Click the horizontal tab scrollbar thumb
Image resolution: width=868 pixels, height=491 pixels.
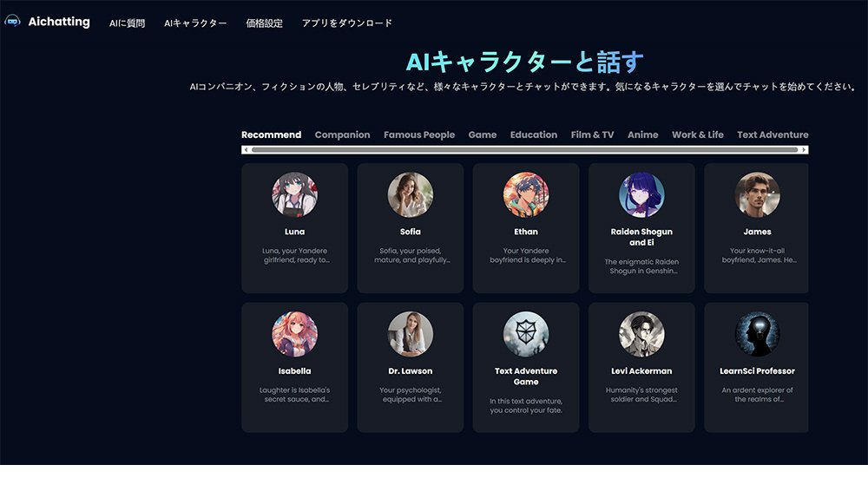525,150
